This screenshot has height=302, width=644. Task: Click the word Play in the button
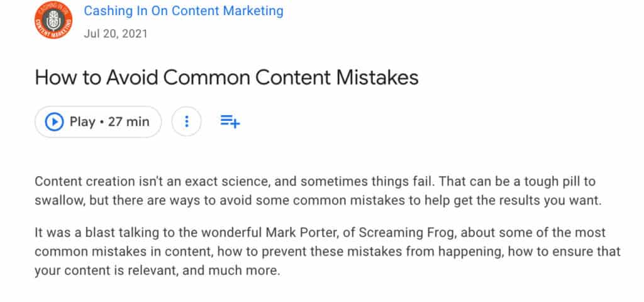coord(82,121)
